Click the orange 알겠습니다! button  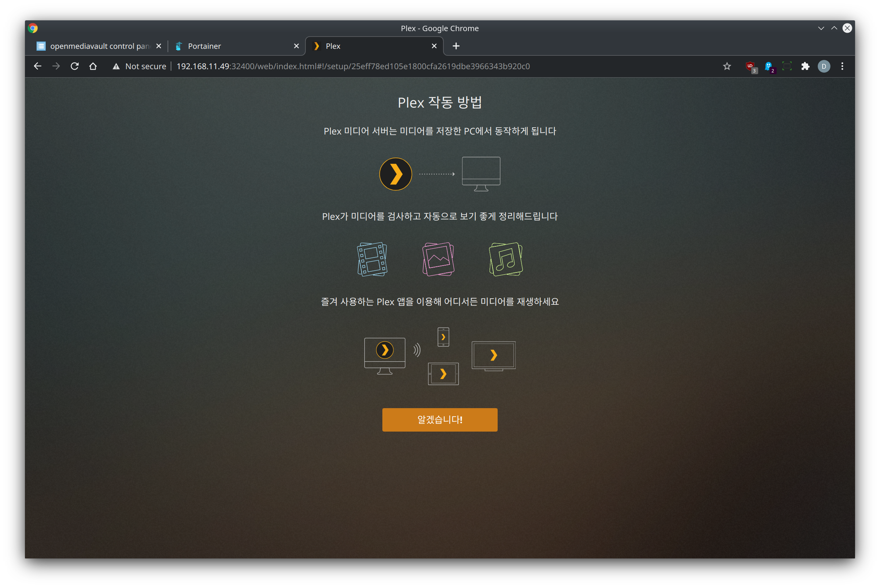pos(440,420)
